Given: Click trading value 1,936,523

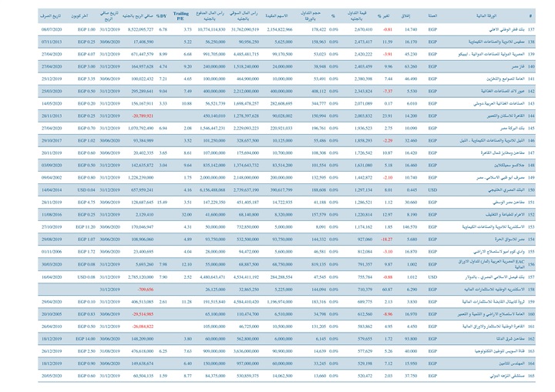Looking at the screenshot, I should 363,129.
